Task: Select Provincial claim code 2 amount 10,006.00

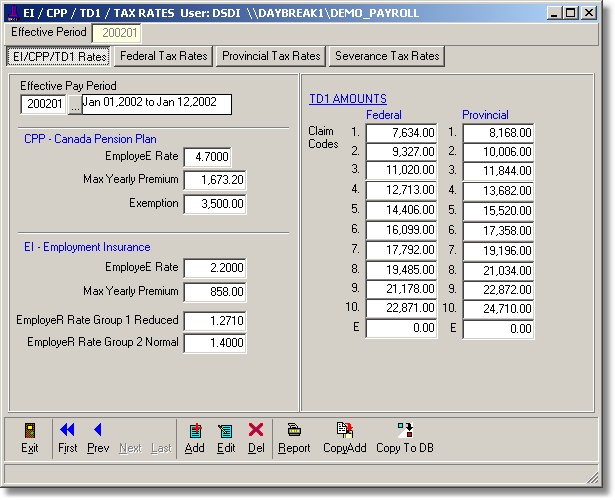Action: (x=498, y=152)
